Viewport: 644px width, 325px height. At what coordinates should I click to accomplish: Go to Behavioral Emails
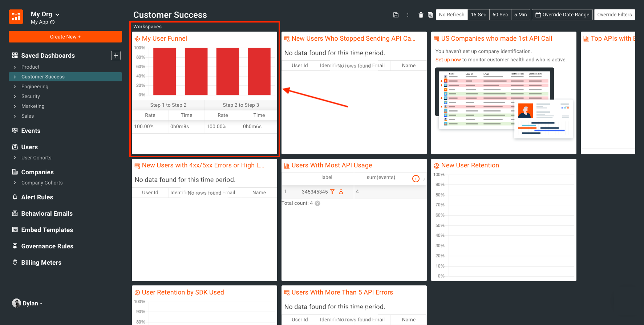(x=47, y=214)
